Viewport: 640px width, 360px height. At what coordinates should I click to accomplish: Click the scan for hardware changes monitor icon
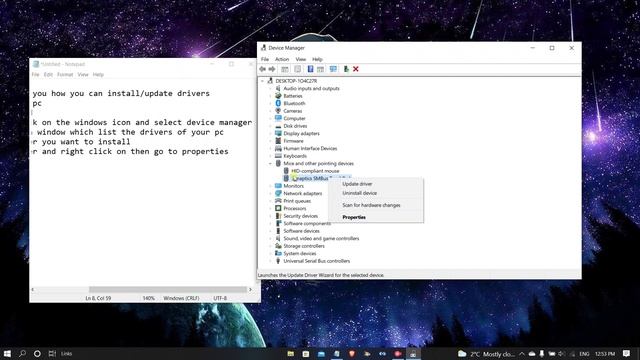coord(333,69)
